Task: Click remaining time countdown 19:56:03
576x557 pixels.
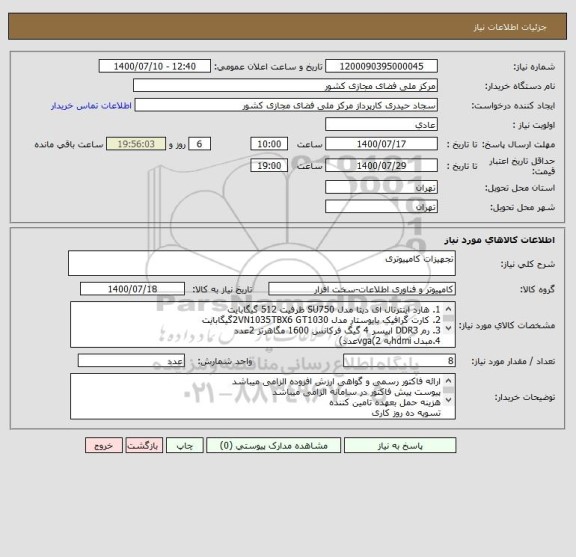Action: 136,144
